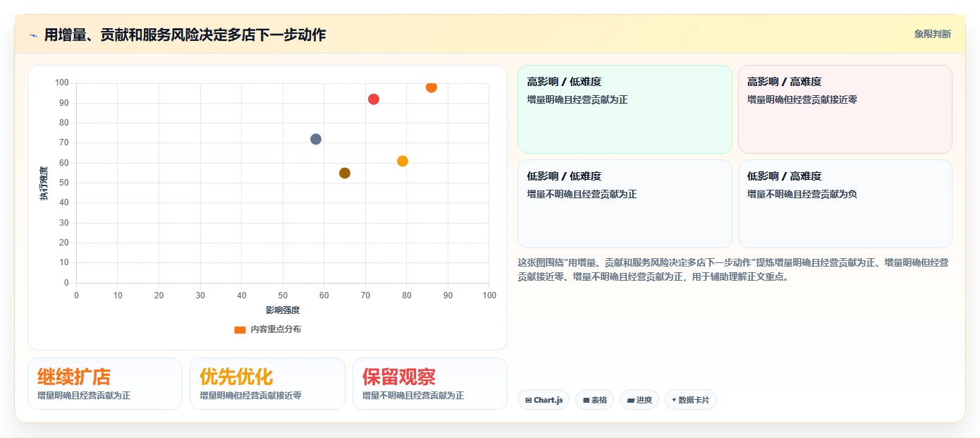Click 增量不明确且经营贡献为负 text
Image resolution: width=980 pixels, height=438 pixels.
[802, 194]
